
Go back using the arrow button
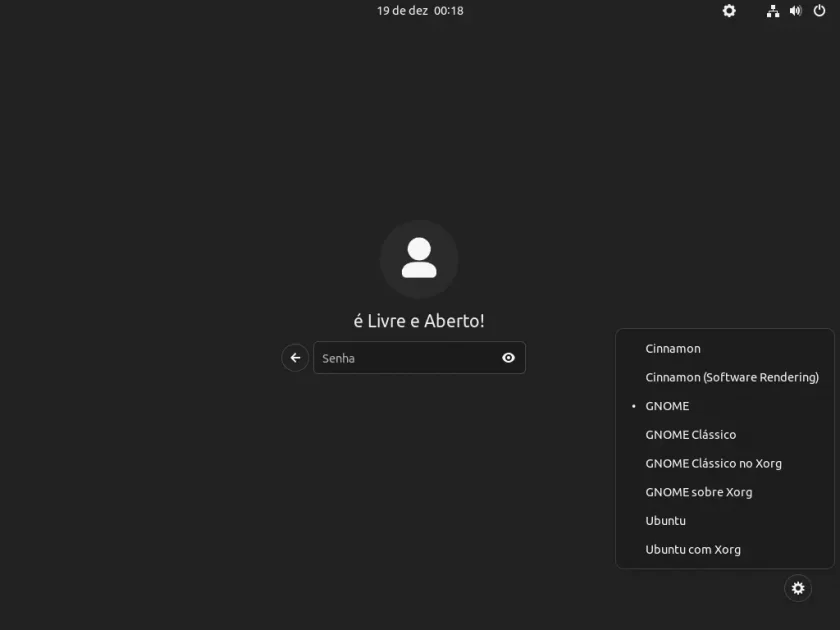click(295, 358)
